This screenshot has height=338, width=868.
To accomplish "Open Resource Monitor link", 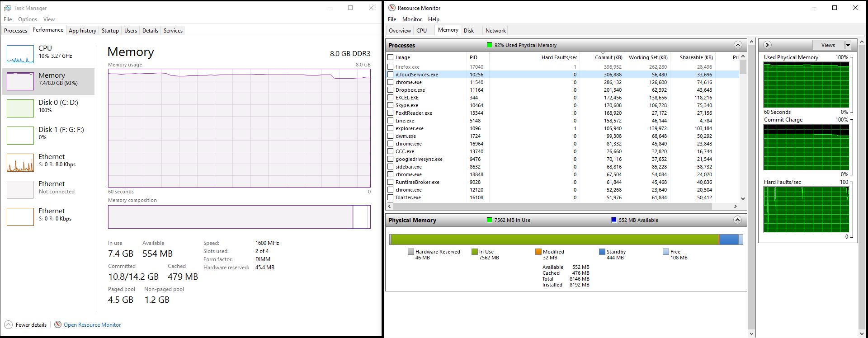I will 92,324.
